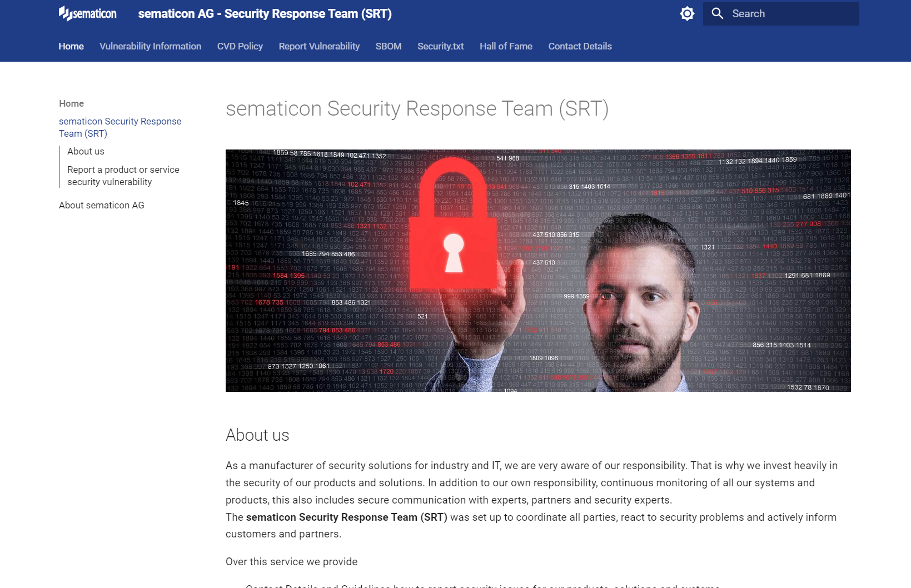911x588 pixels.
Task: Select sematicon Security Response Team sidebar link
Action: pyautogui.click(x=120, y=127)
